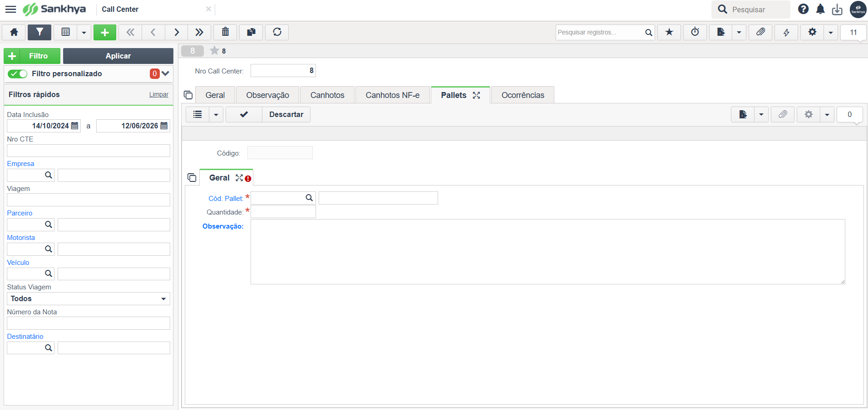Toggle the filter funnel panel button
This screenshot has width=868, height=410.
[39, 32]
